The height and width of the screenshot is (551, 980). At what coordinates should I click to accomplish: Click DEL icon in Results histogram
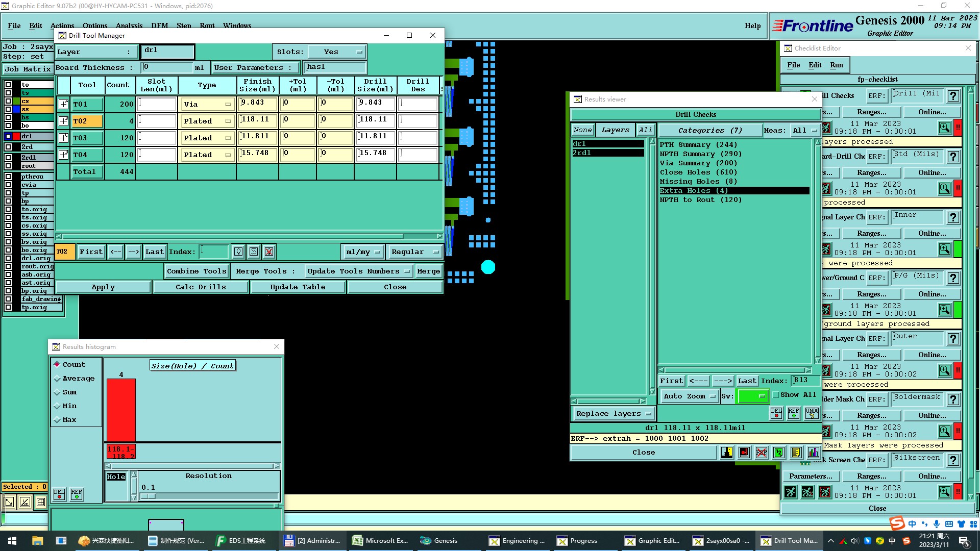pos(59,494)
